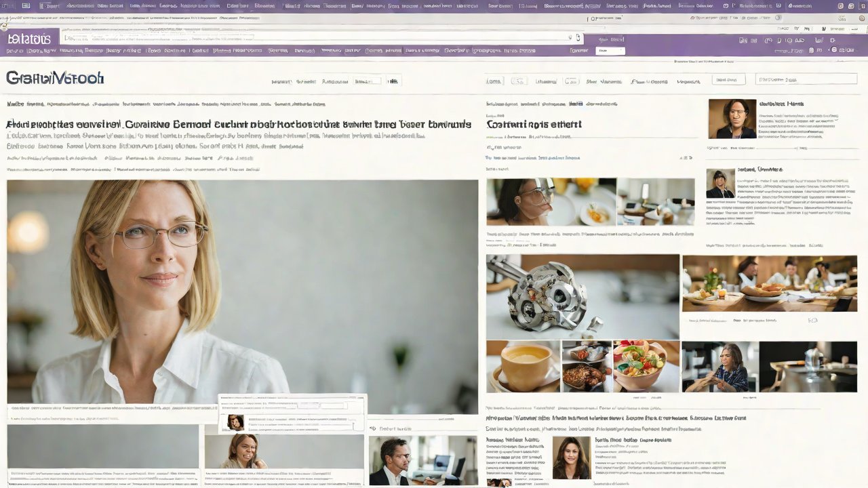Open the restaurant diners photo
This screenshot has height=488, width=868.
pyautogui.click(x=769, y=283)
